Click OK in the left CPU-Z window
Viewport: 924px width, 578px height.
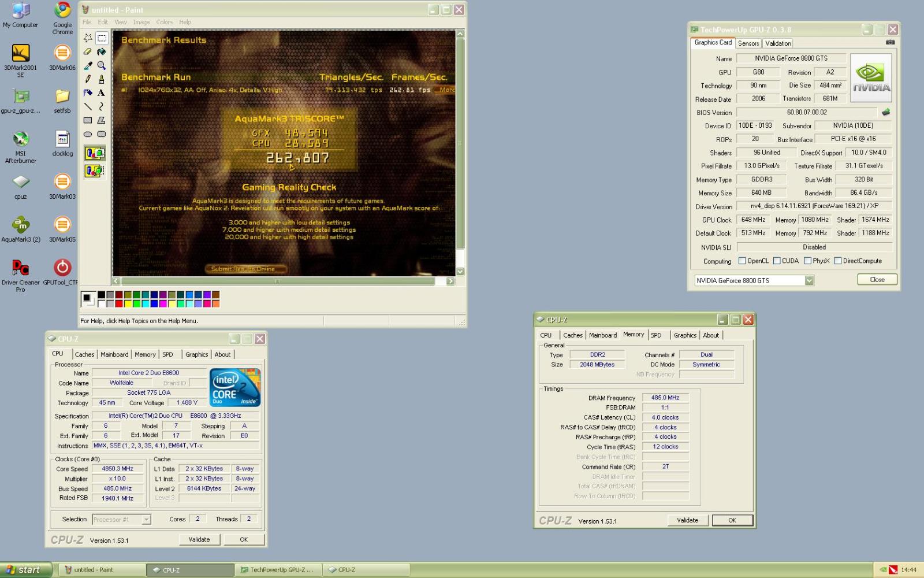coord(244,539)
